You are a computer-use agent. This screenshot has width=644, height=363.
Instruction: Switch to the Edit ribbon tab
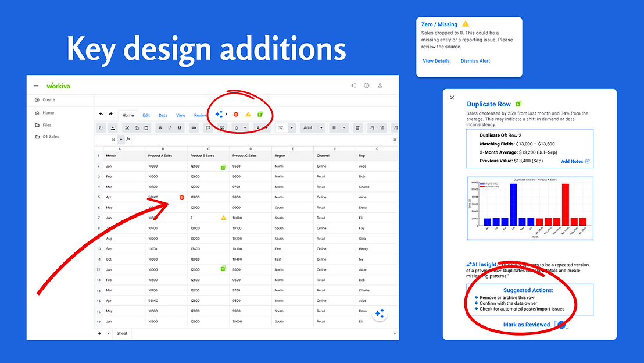(x=146, y=116)
